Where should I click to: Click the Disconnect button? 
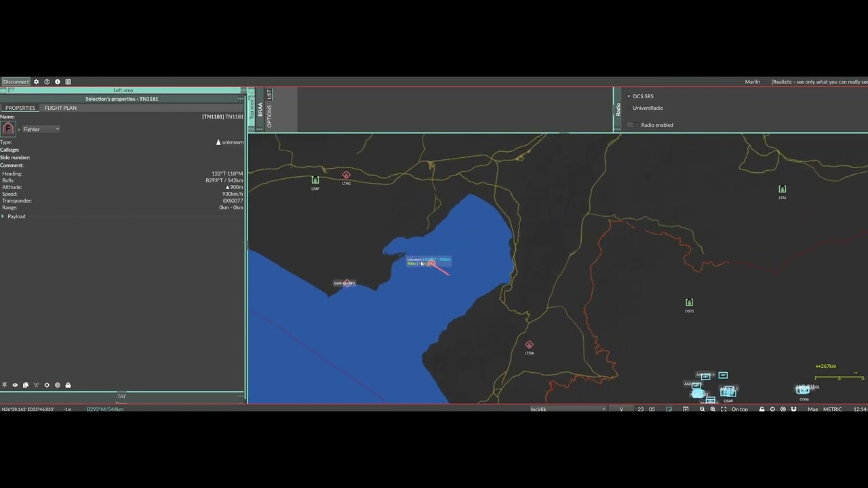[x=16, y=81]
